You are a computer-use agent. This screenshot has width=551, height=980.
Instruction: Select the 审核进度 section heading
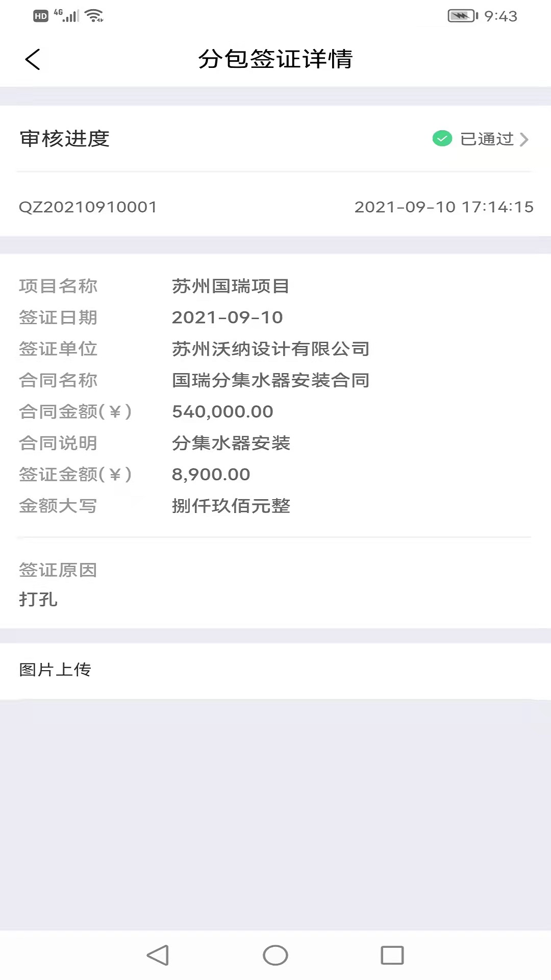click(65, 139)
